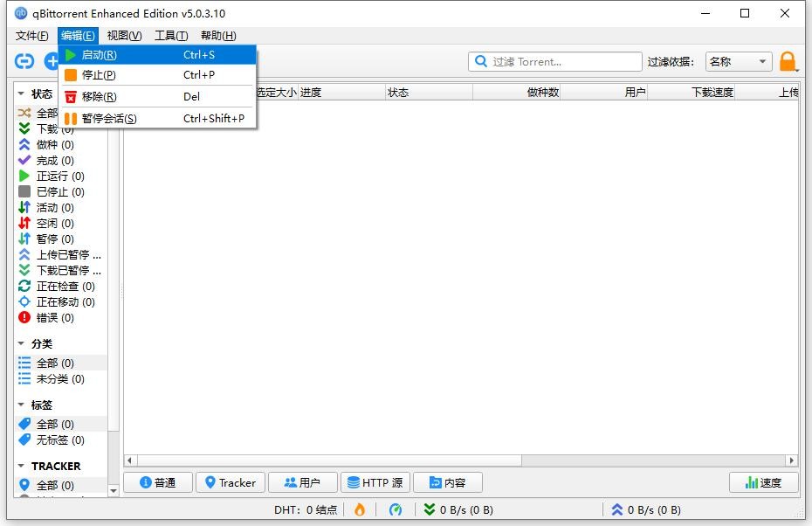
Task: Click the add torrent link toolbar icon
Action: [24, 61]
